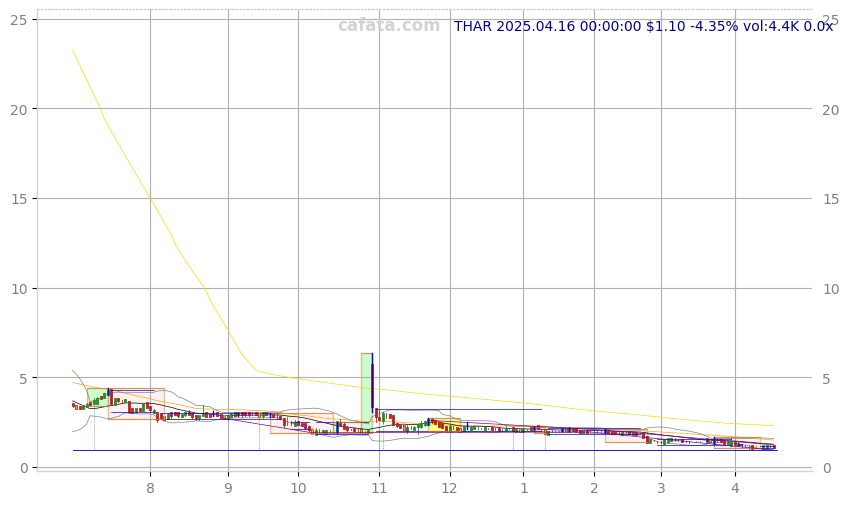The height and width of the screenshot is (505, 849).
Task: Click the x-axis month label 8
Action: coord(150,488)
